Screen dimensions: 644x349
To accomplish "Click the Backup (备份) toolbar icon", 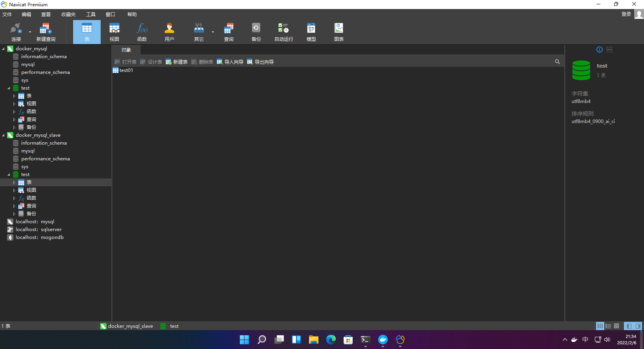I will coord(256,32).
